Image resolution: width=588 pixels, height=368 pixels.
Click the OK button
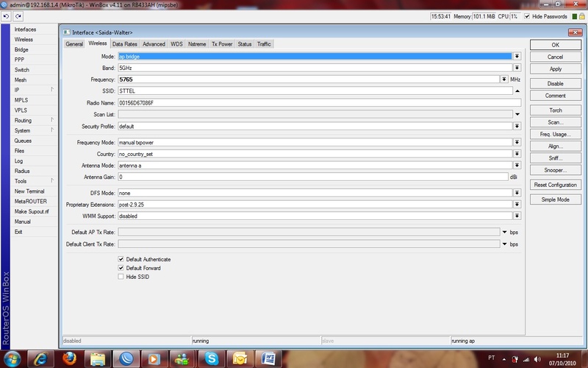[x=556, y=45]
